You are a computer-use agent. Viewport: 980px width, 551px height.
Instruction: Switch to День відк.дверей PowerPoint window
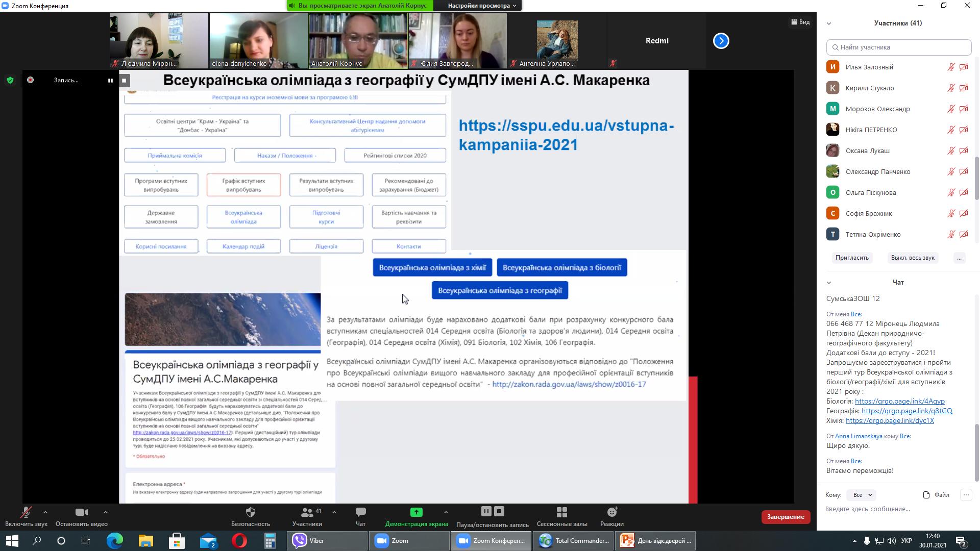point(656,541)
